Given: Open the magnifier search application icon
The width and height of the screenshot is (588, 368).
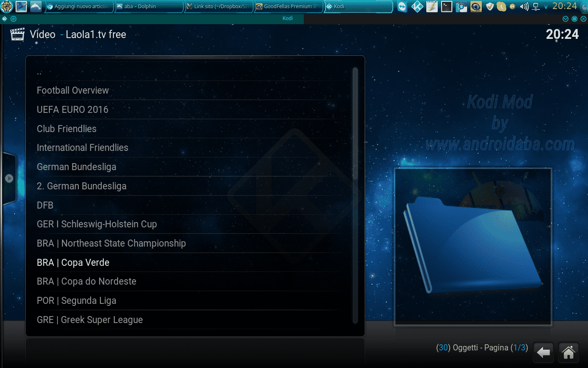Looking at the screenshot, I should [x=461, y=7].
